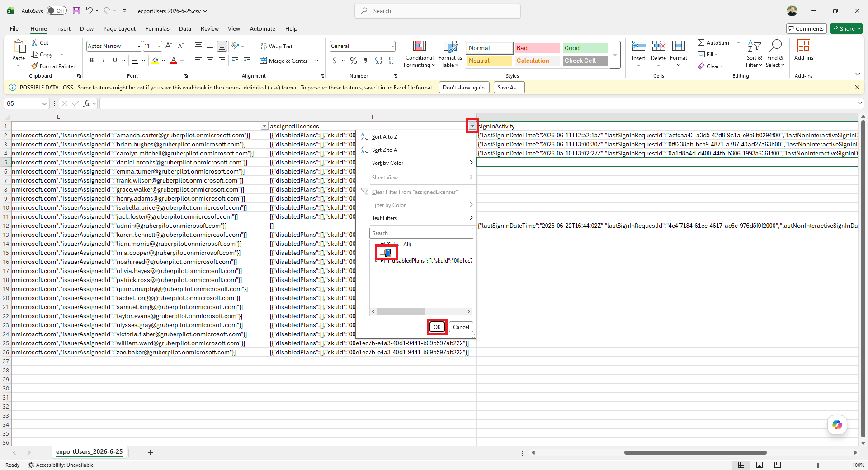This screenshot has height=470, width=868.
Task: Open the column E filter dropdown
Action: 264,126
